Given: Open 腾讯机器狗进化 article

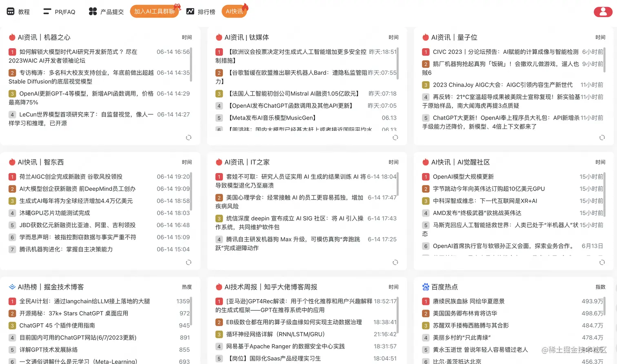Looking at the screenshot, I should tap(66, 249).
